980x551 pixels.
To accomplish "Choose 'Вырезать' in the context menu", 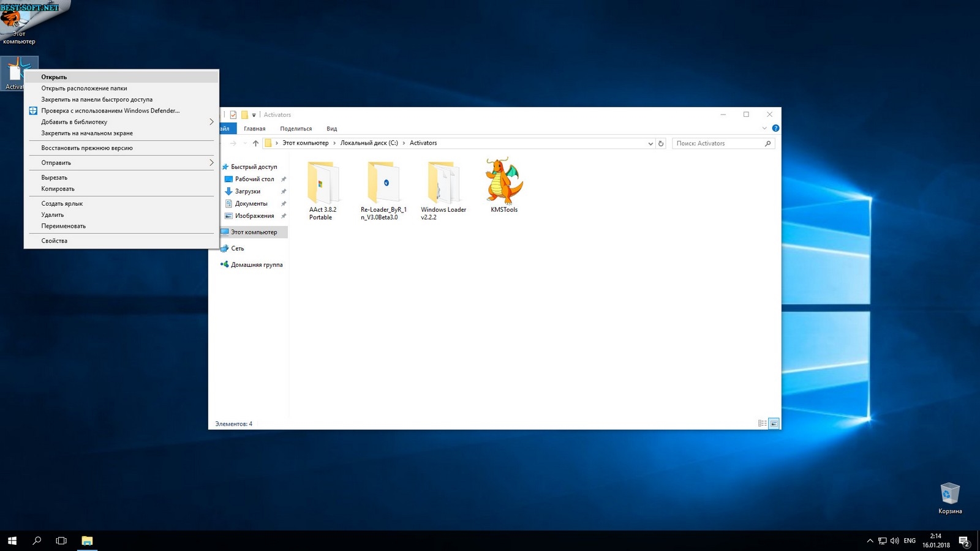I will pyautogui.click(x=121, y=178).
